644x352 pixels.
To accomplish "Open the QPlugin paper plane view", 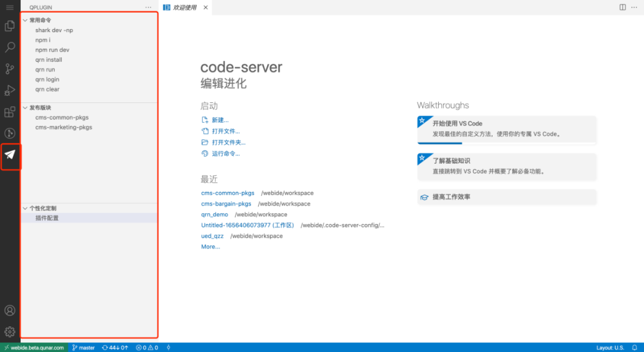I will tap(10, 155).
